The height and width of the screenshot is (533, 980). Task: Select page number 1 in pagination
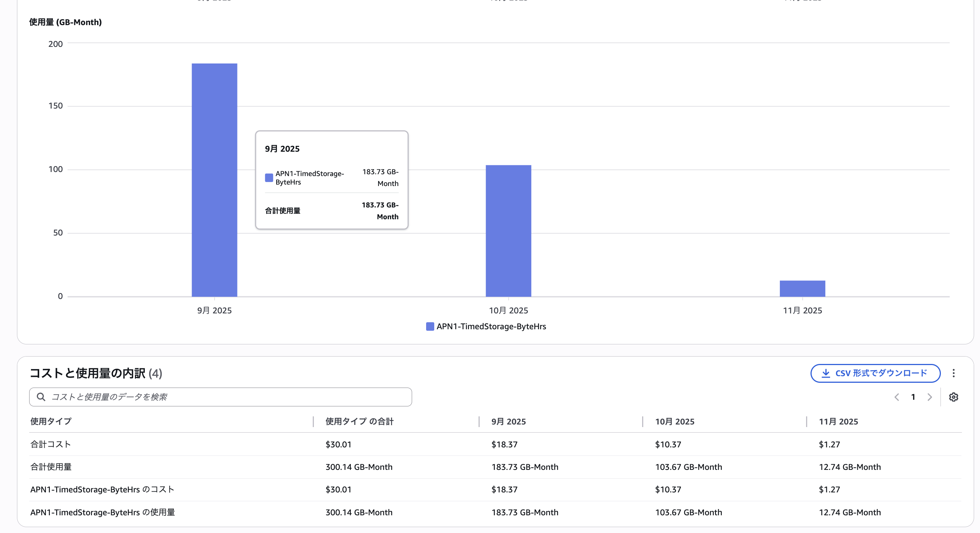click(913, 397)
